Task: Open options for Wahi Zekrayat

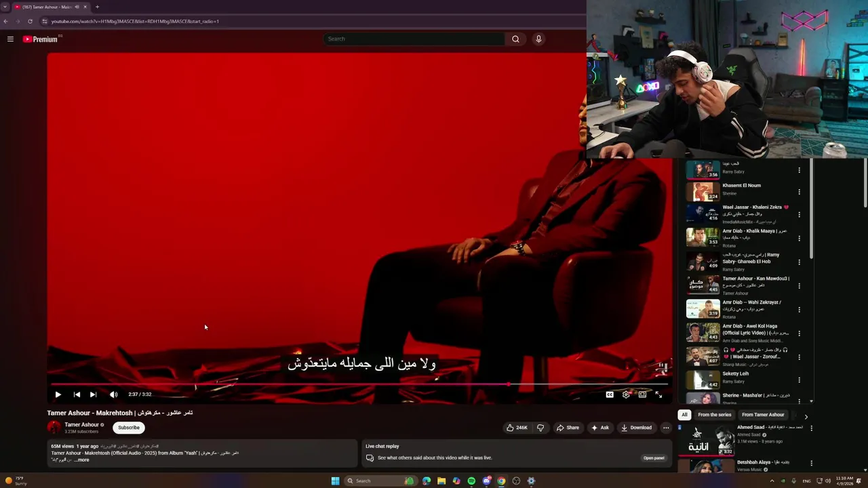Action: click(799, 309)
